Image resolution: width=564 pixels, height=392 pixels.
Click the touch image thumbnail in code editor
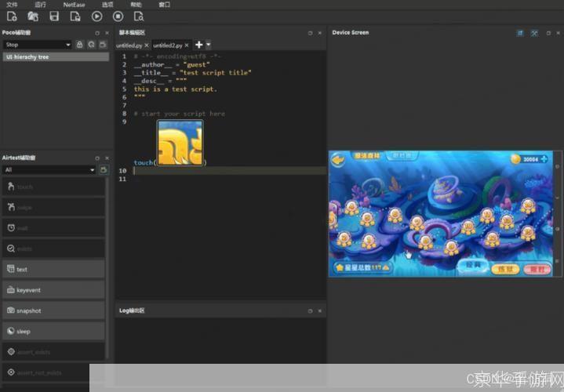click(180, 143)
